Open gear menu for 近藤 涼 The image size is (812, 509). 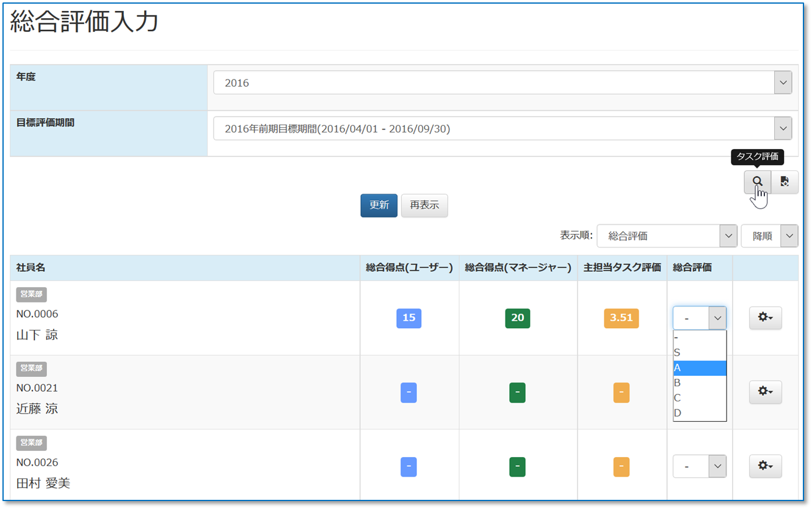coord(765,392)
